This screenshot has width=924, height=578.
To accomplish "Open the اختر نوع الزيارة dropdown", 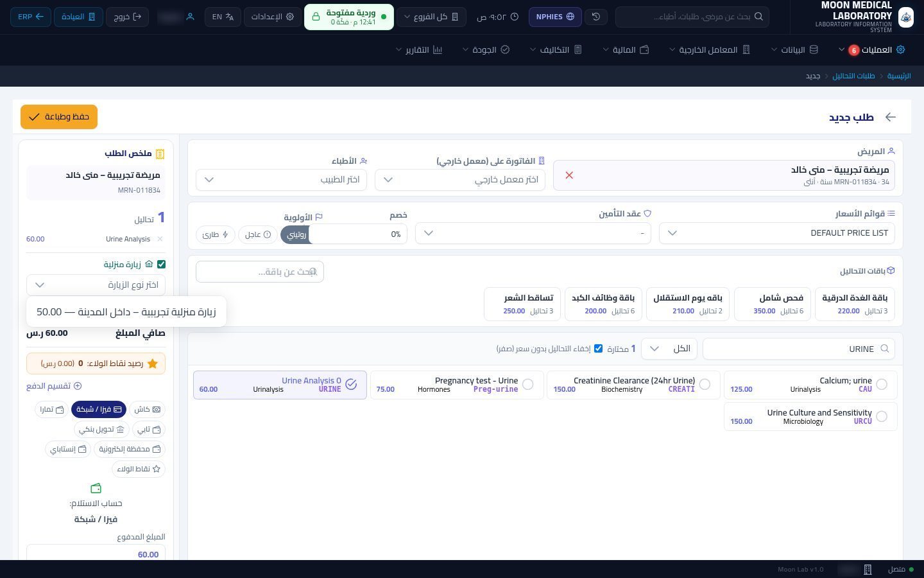I will (x=96, y=285).
